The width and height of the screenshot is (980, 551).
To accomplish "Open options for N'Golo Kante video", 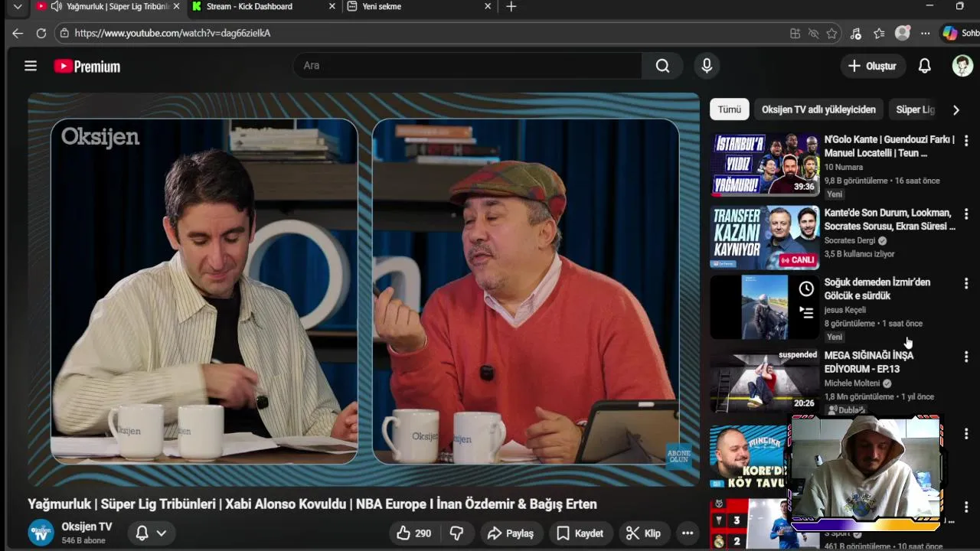I will tap(966, 141).
